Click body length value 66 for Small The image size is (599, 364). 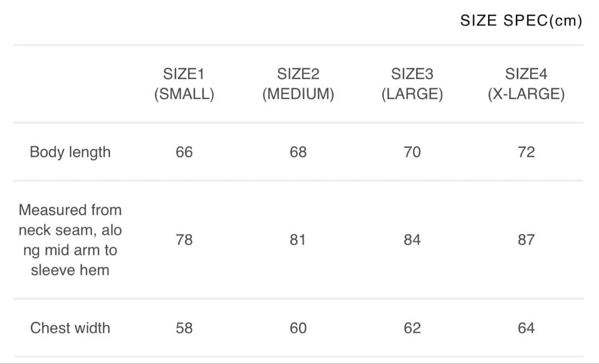click(x=184, y=152)
